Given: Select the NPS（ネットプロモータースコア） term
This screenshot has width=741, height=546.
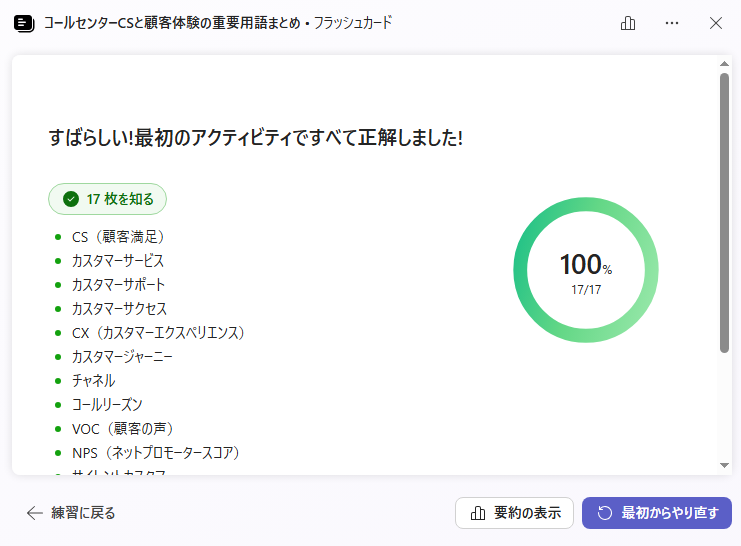Looking at the screenshot, I should click(x=155, y=453).
